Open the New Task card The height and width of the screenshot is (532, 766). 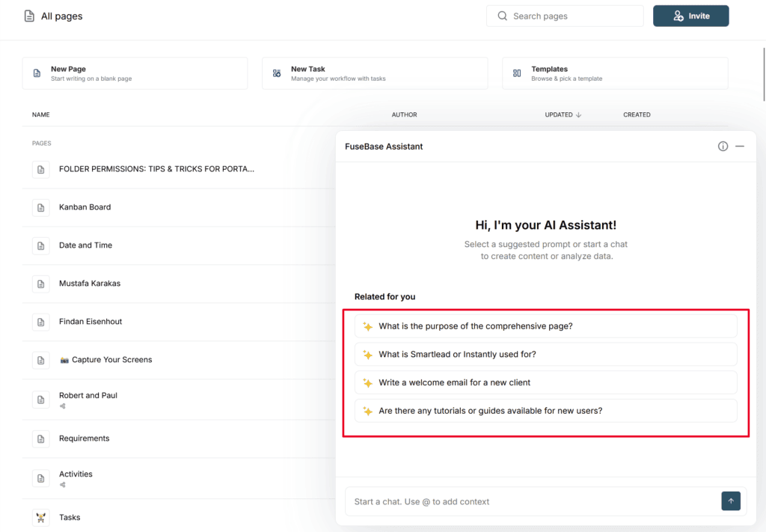click(x=375, y=73)
